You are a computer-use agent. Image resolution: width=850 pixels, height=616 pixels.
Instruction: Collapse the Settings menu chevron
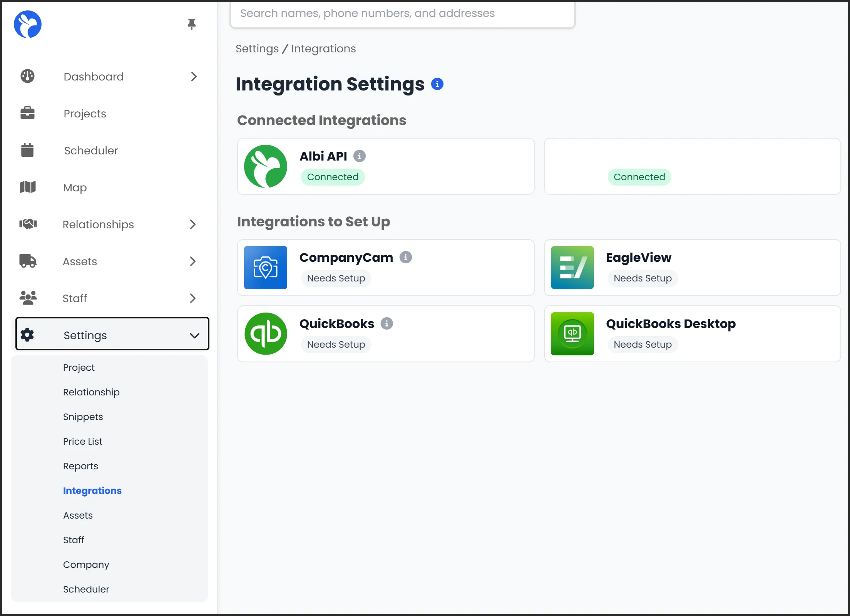click(x=195, y=335)
